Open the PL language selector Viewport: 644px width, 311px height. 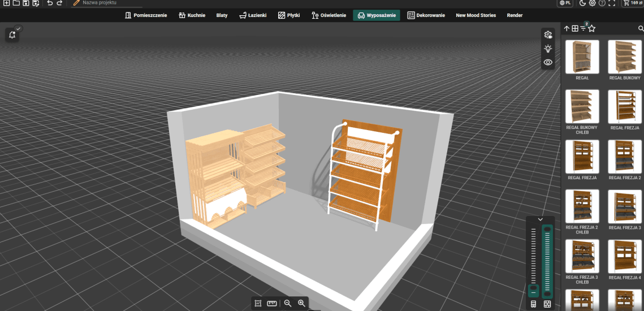point(565,3)
